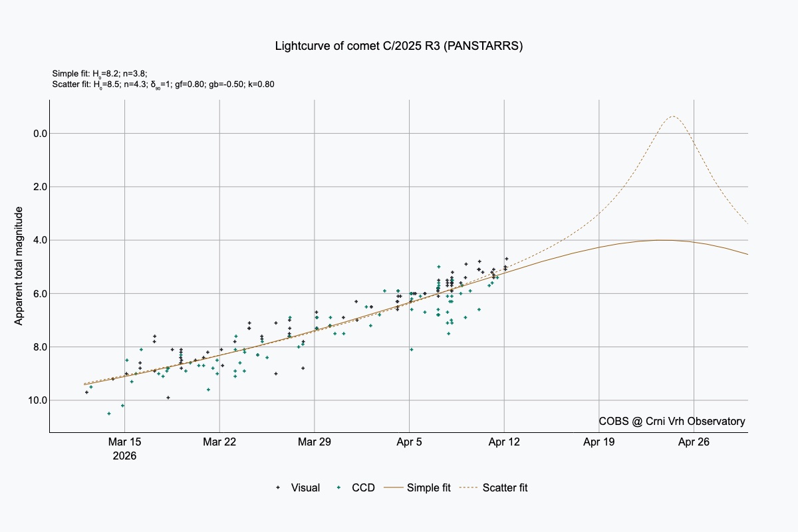
Task: Click the 'Apr 19' x-axis tick label
Action: pos(599,442)
